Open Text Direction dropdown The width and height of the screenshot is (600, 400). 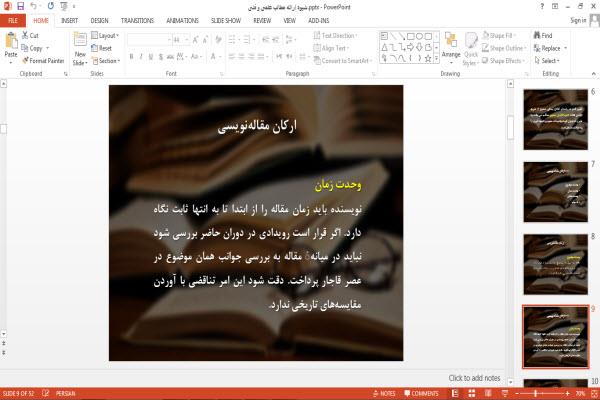click(x=335, y=35)
